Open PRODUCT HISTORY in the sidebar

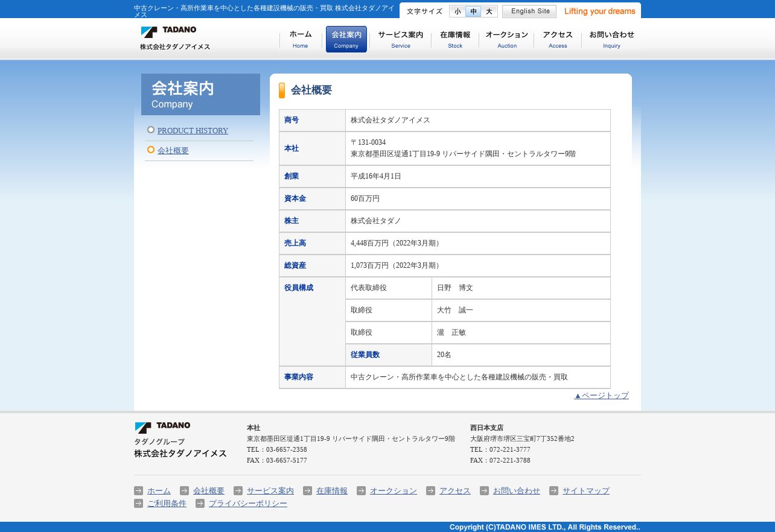pos(193,130)
